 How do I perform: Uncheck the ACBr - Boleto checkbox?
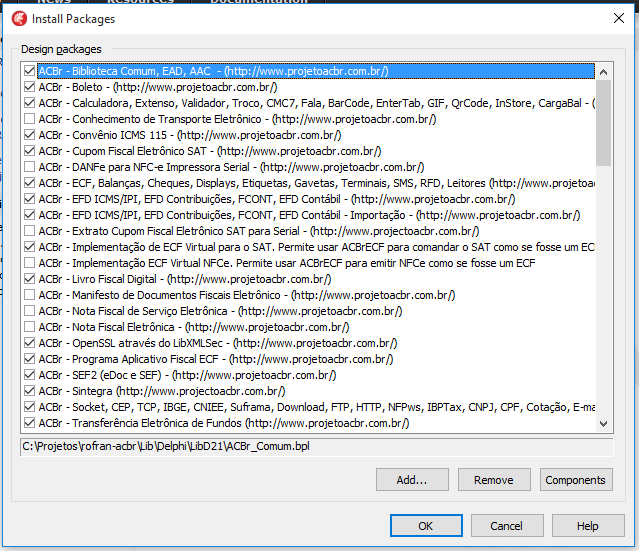pos(29,87)
